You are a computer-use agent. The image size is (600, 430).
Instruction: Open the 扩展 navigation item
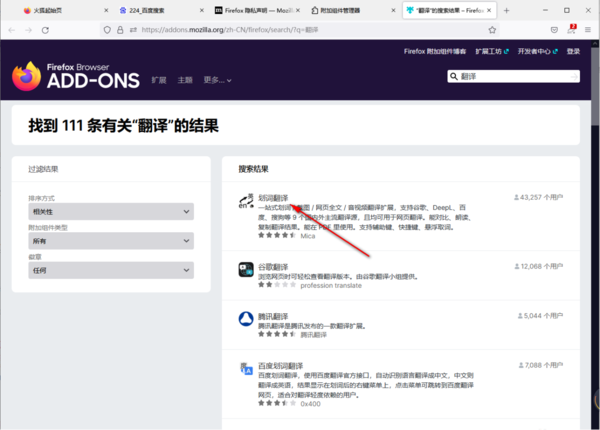point(159,80)
